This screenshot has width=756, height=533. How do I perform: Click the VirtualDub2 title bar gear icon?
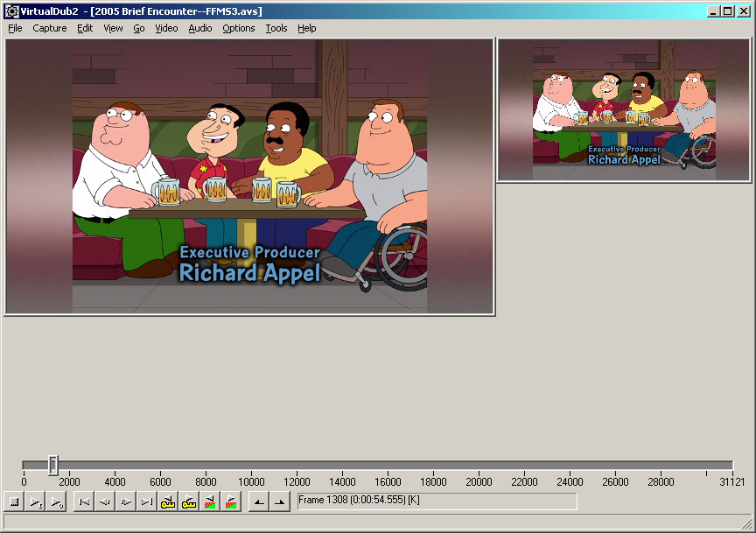[x=12, y=11]
